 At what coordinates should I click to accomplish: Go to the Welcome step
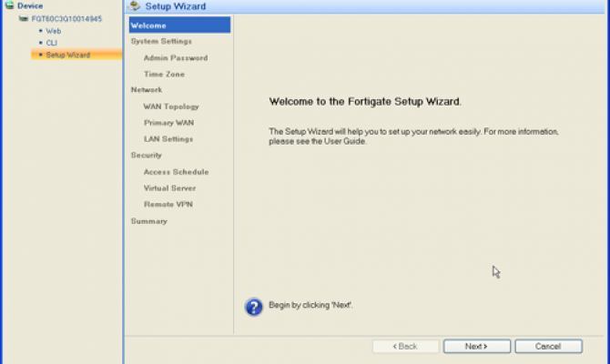pos(179,25)
